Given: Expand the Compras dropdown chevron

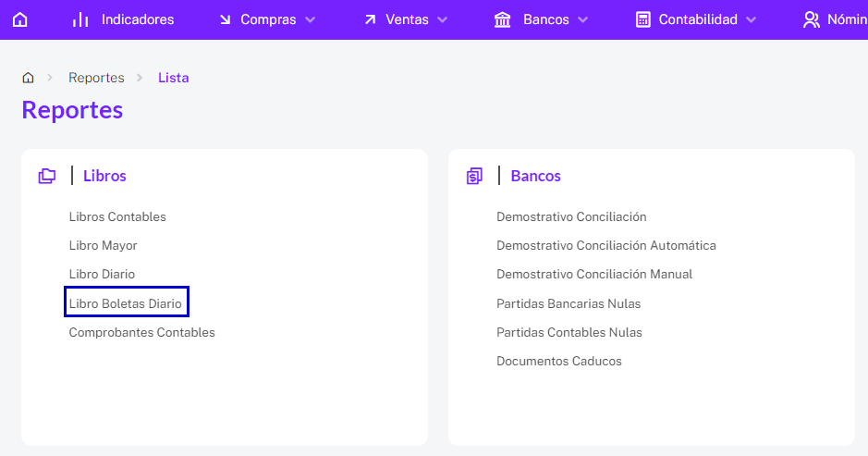Looking at the screenshot, I should tap(310, 20).
